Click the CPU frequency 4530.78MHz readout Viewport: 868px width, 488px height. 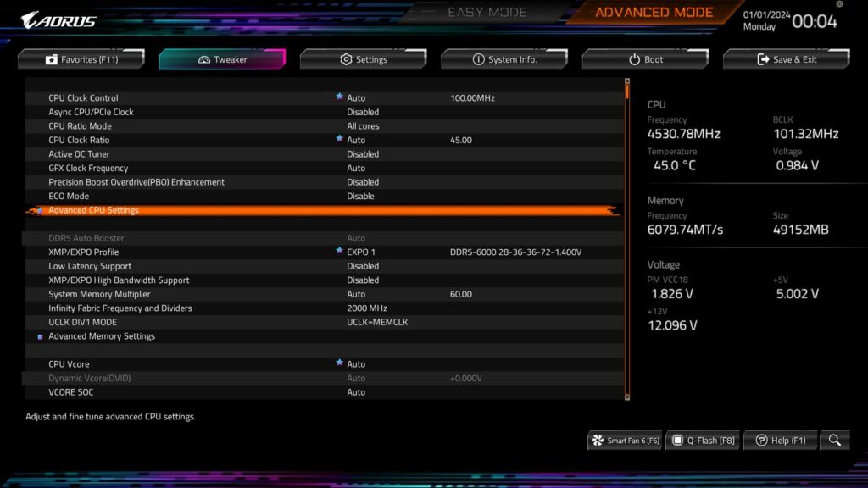tap(684, 134)
